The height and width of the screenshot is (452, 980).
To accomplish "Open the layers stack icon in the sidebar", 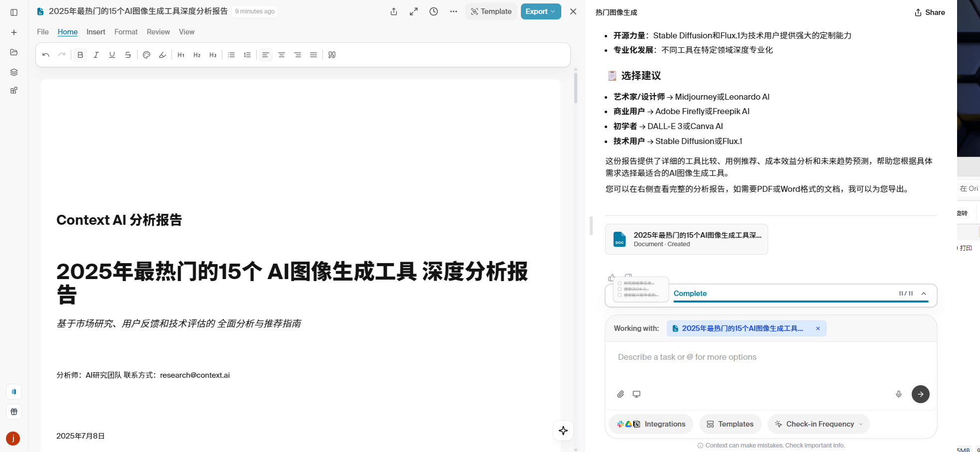I will coord(14,72).
